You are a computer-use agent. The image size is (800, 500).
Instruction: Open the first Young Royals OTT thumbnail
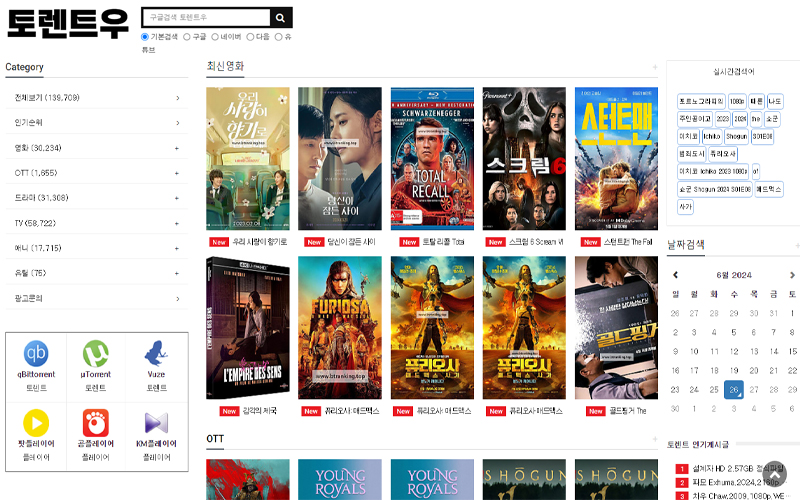click(x=340, y=480)
